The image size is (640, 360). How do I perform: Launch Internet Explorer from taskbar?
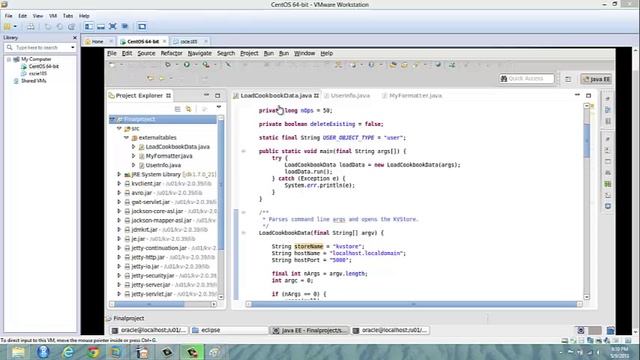pos(68,352)
